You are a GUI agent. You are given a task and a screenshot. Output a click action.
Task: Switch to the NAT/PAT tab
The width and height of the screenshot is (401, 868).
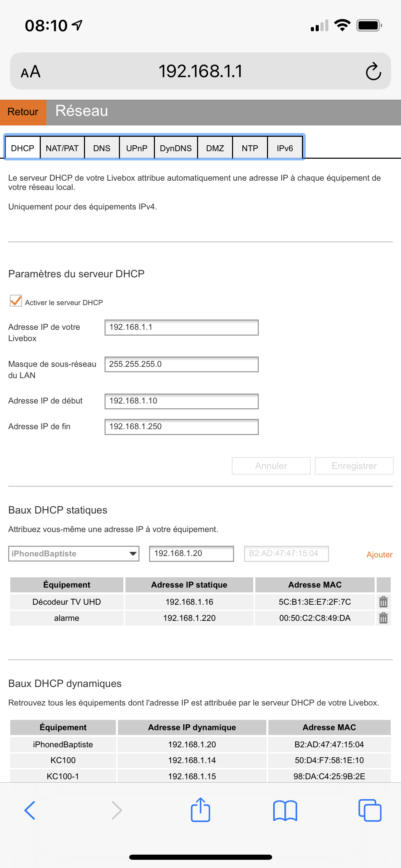pyautogui.click(x=62, y=148)
